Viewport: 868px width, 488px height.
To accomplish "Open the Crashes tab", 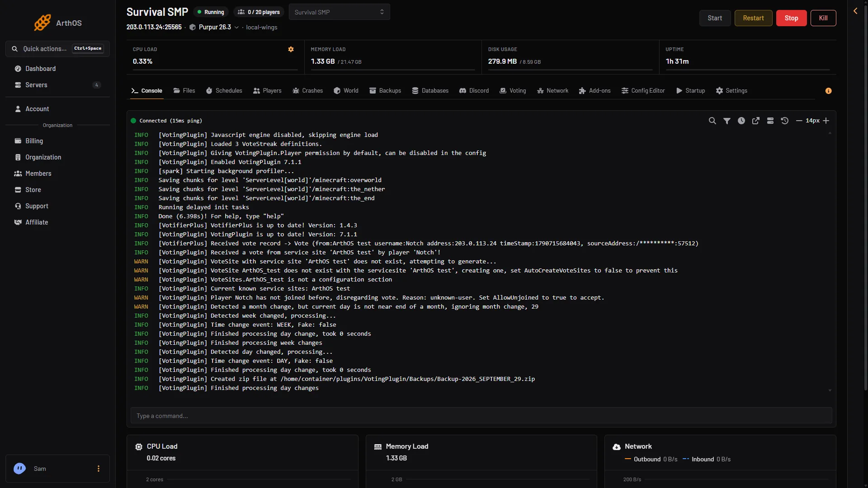I will coord(307,91).
